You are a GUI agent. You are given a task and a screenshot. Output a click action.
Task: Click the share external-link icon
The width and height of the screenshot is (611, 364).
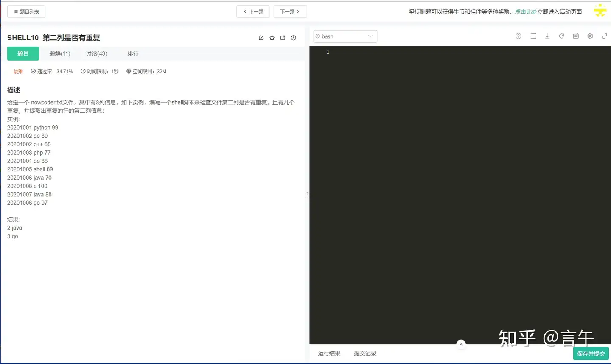(x=283, y=38)
